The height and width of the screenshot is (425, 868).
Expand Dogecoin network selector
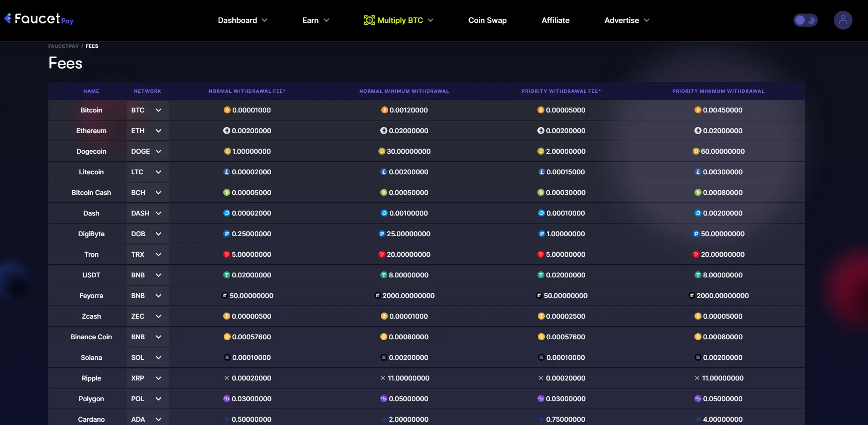pyautogui.click(x=147, y=151)
